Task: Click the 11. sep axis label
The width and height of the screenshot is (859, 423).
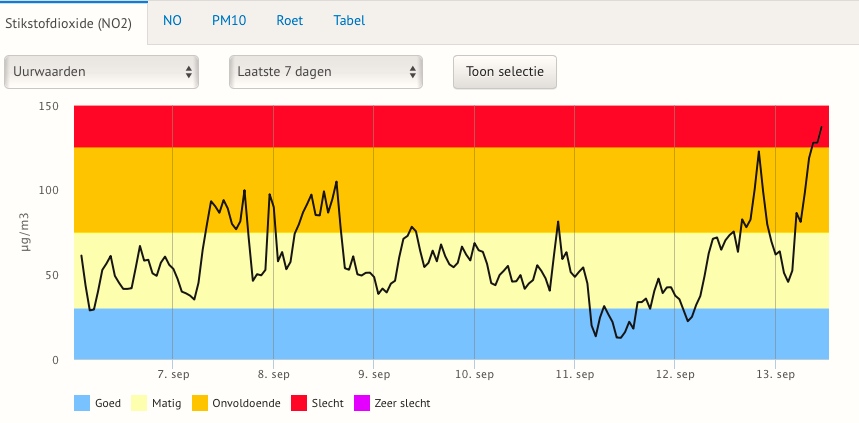Action: coord(574,375)
